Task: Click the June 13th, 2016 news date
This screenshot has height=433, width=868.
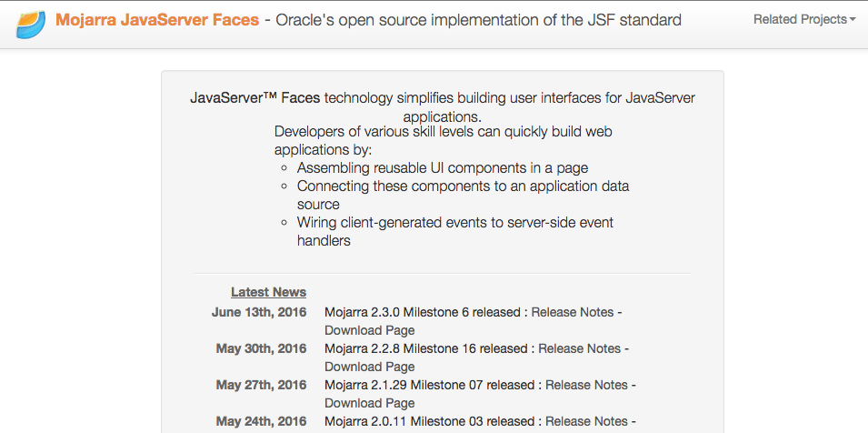Action: (259, 312)
